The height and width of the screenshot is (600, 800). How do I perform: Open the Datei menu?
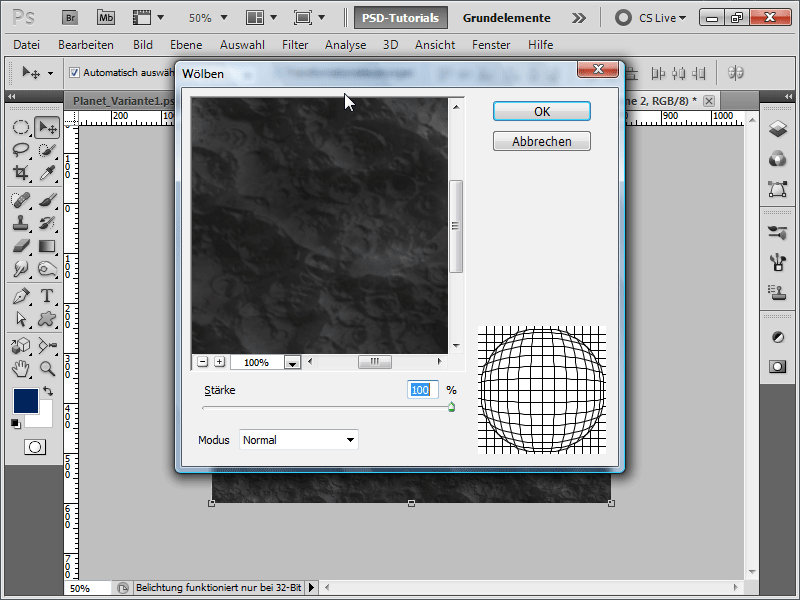pyautogui.click(x=27, y=45)
